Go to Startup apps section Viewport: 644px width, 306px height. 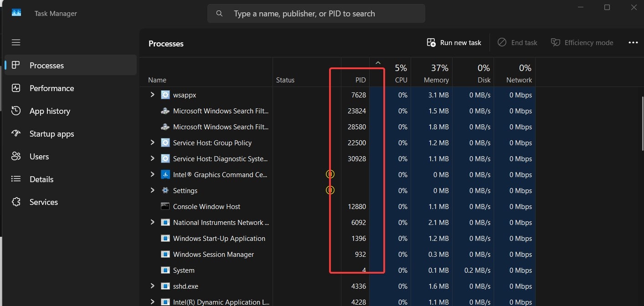(x=52, y=134)
